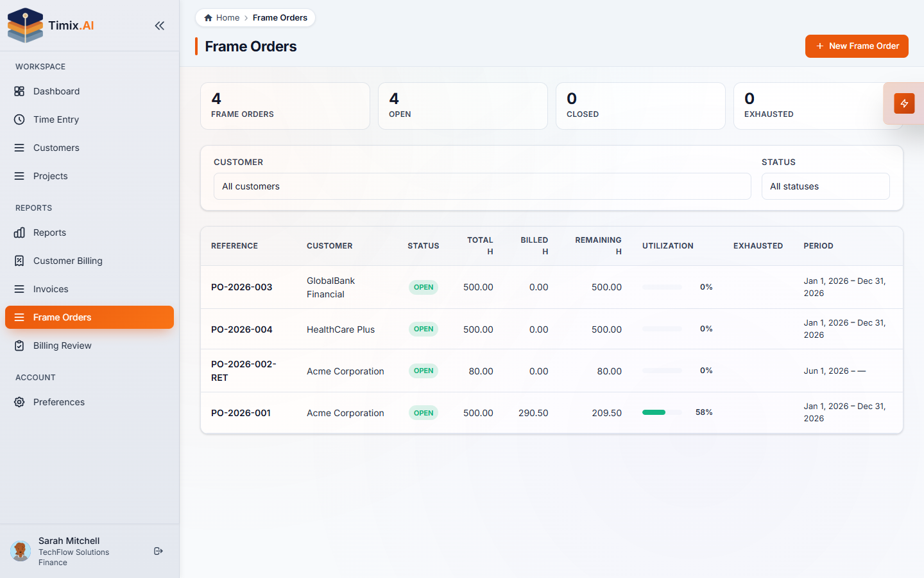Click the 209.50 remaining hours value
The image size is (924, 578).
point(607,413)
